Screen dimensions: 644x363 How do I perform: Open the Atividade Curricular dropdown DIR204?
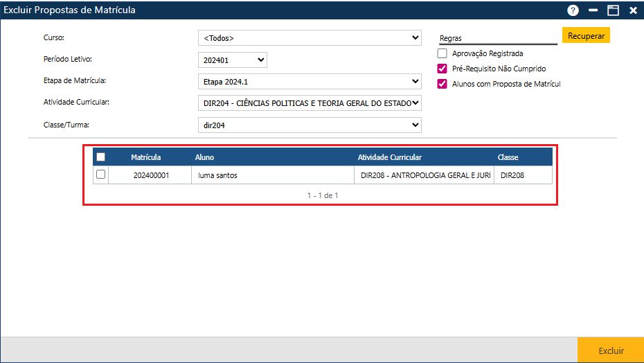(310, 103)
